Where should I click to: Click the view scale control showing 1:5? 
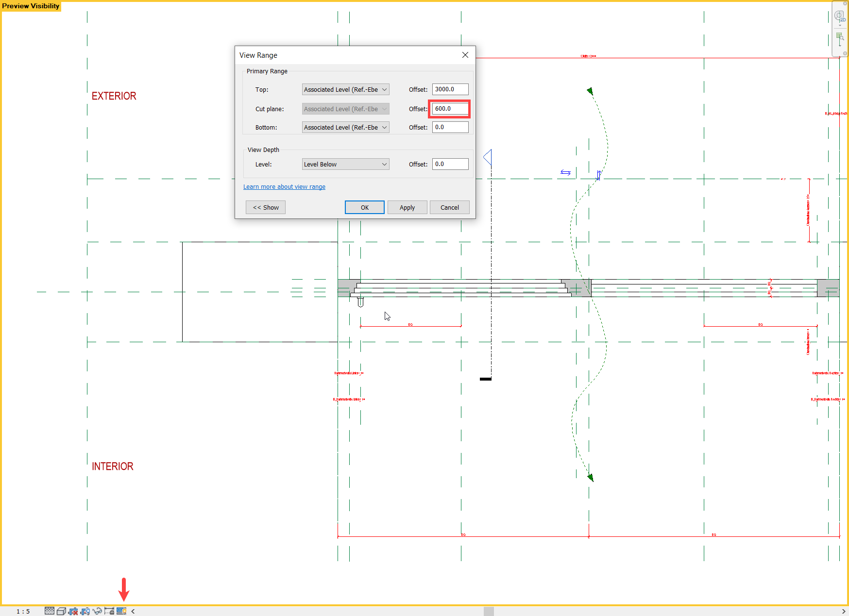coord(22,611)
